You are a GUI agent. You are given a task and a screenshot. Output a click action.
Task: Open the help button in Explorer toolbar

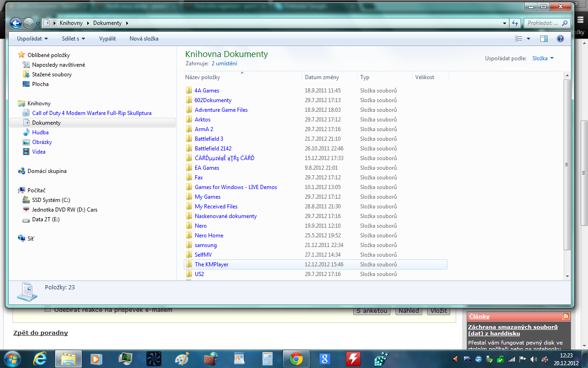(560, 39)
